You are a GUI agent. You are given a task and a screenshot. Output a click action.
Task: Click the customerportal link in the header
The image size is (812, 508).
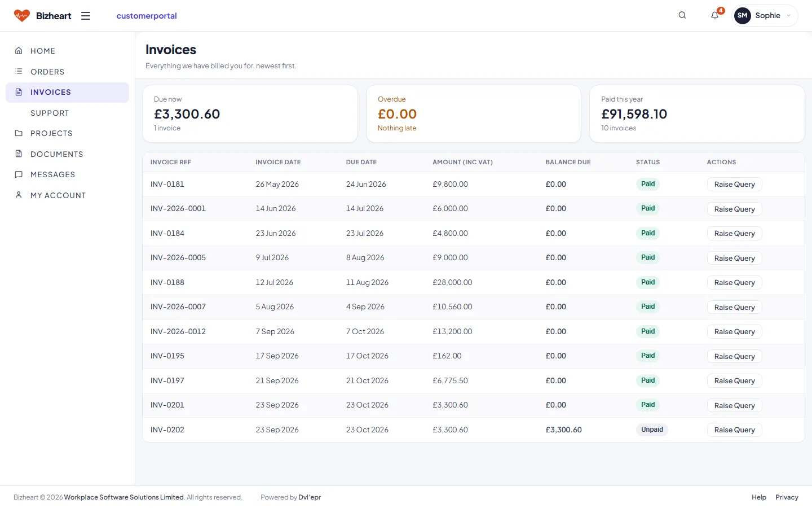[147, 16]
